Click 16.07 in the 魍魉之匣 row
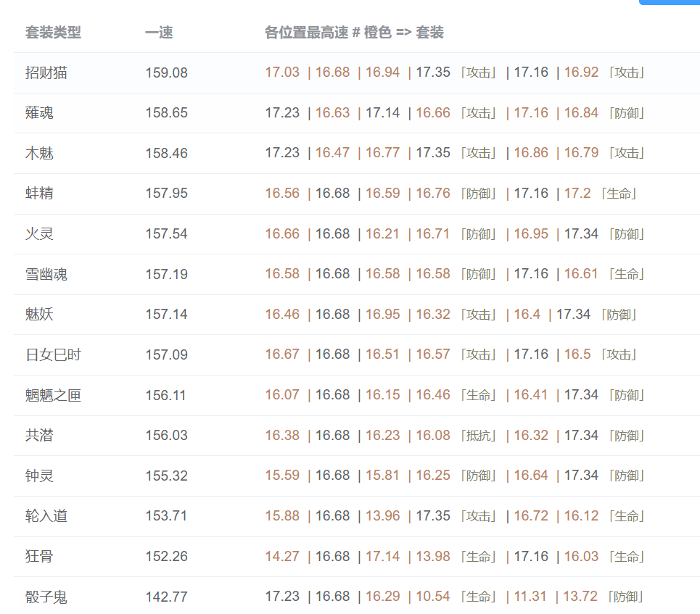This screenshot has width=700, height=614. click(x=282, y=394)
